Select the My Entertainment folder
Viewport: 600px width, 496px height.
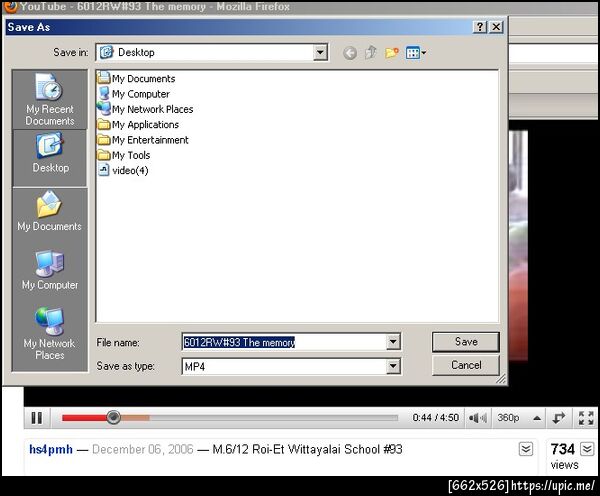143,140
